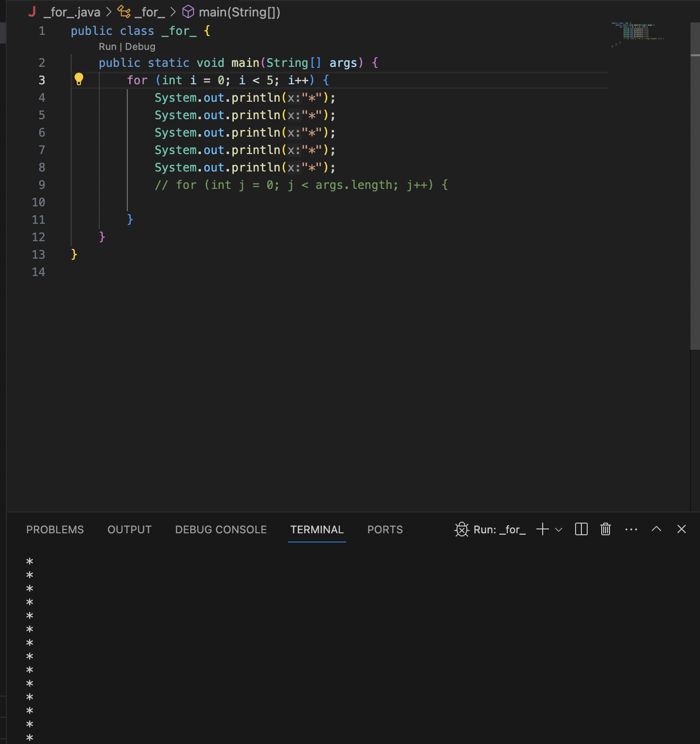
Task: Click the class symbol icon in breadcrumb
Action: [124, 12]
